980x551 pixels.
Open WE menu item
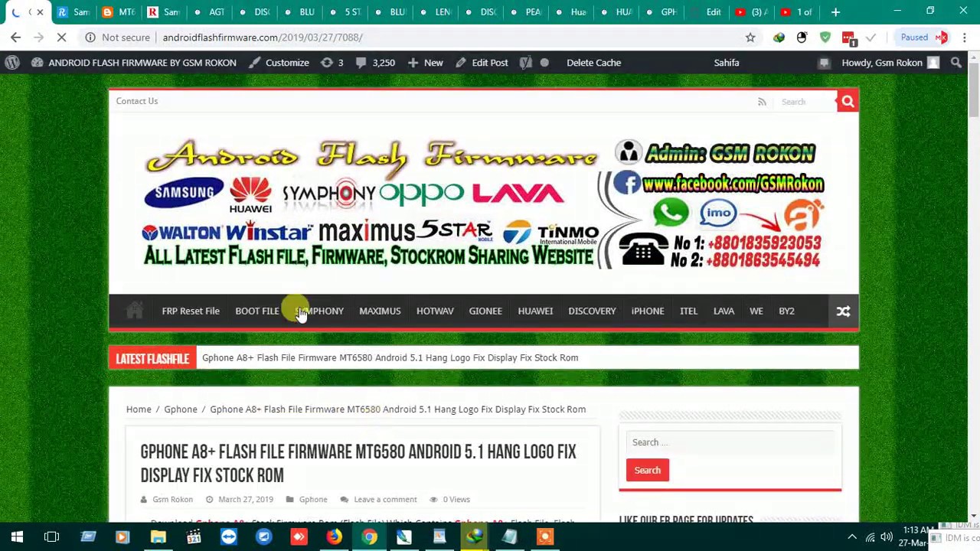[756, 311]
